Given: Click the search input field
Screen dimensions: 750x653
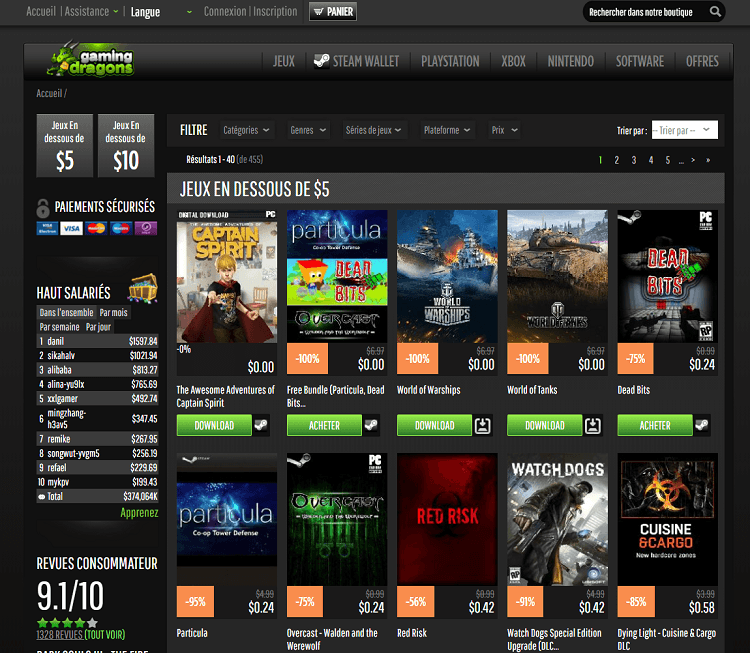Looking at the screenshot, I should pos(645,12).
